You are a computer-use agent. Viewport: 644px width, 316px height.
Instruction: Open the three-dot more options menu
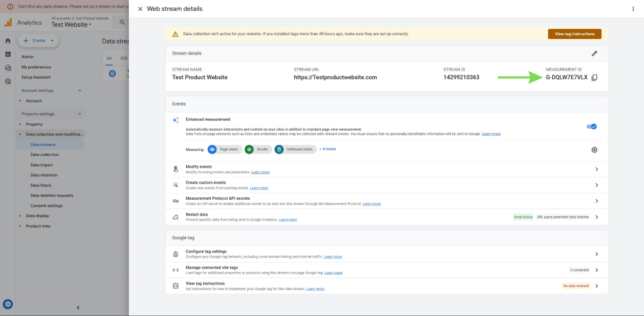(x=633, y=9)
